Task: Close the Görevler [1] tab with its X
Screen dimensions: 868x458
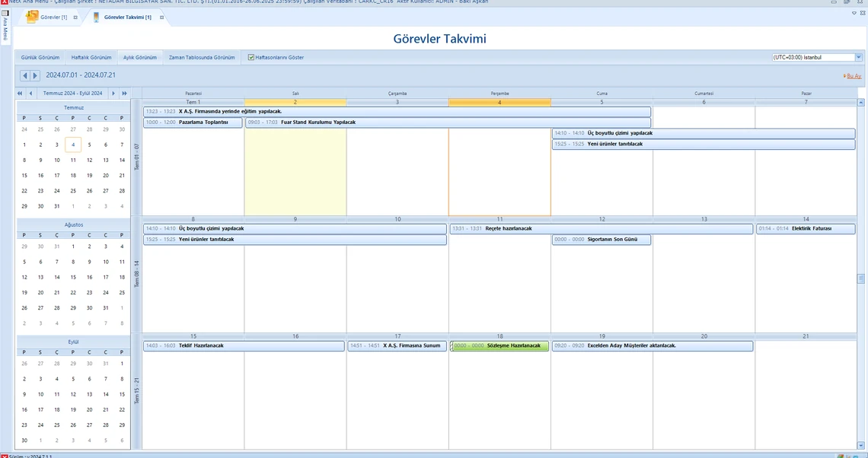Action: tap(75, 17)
